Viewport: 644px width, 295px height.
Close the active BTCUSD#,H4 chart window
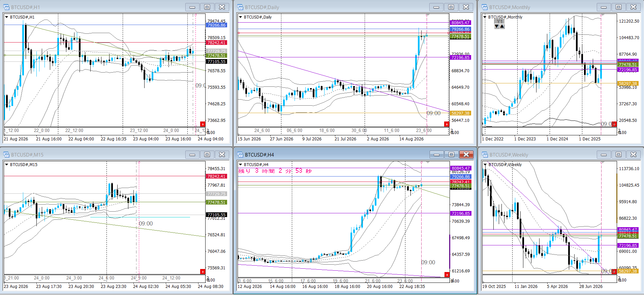point(466,155)
